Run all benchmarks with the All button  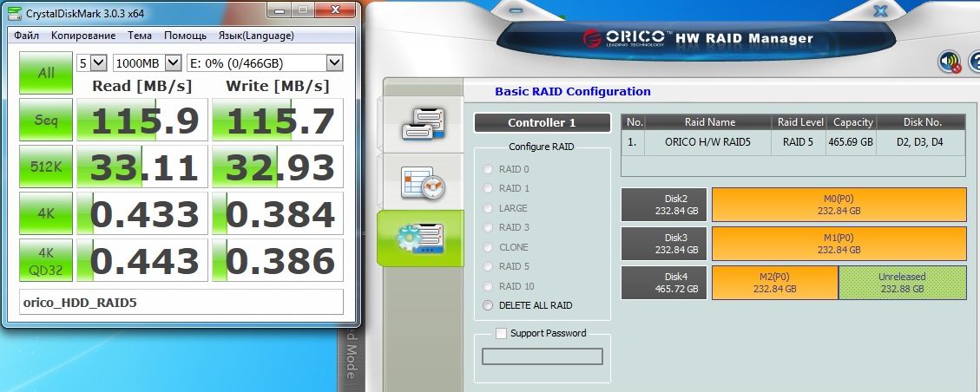coord(46,74)
